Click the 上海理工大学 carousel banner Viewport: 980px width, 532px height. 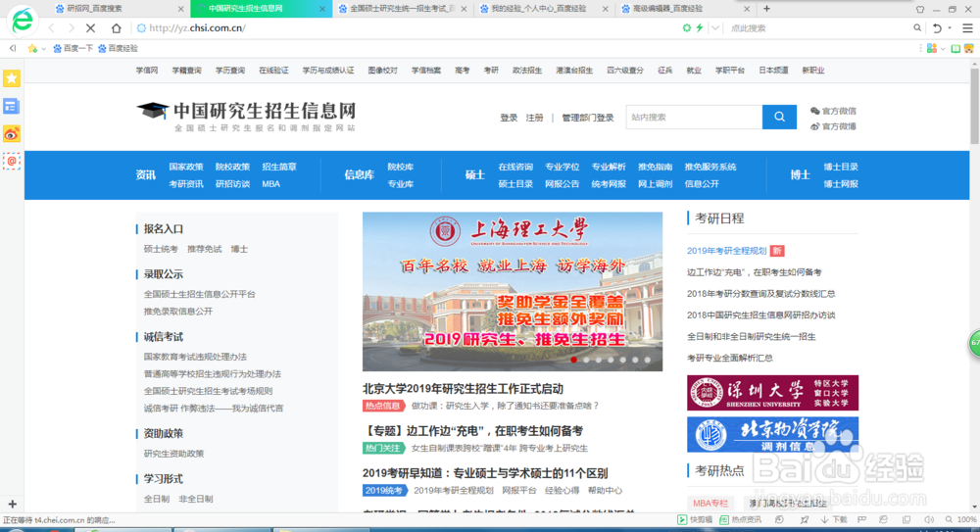(x=513, y=291)
